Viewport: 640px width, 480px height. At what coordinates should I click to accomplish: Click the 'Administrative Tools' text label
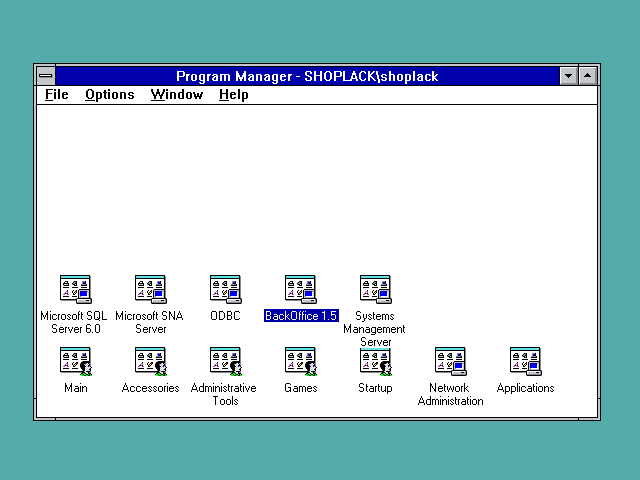tap(224, 394)
